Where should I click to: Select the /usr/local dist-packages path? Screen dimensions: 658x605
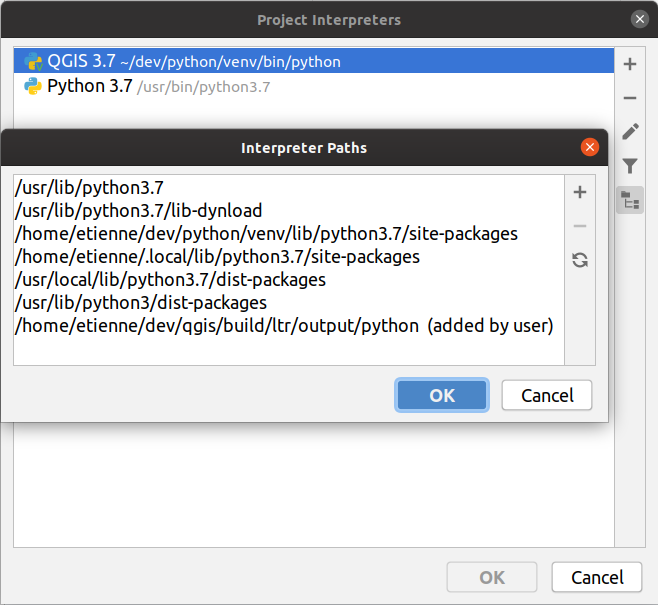pyautogui.click(x=170, y=280)
